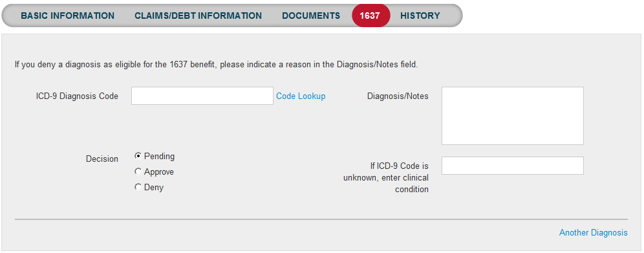The height and width of the screenshot is (253, 644).
Task: Focus the ICD-9 Diagnosis Code input box
Action: (x=202, y=96)
